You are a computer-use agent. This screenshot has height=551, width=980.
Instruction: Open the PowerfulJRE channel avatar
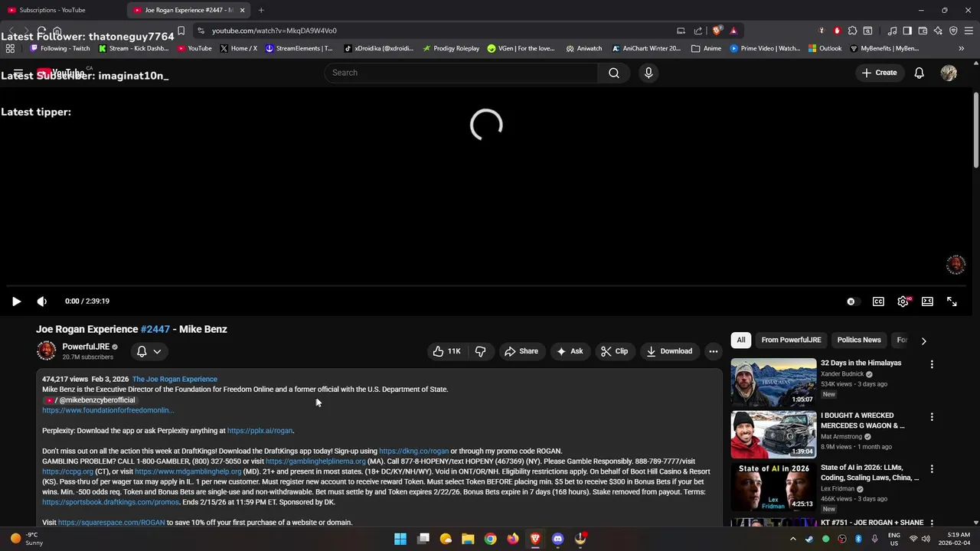(46, 351)
